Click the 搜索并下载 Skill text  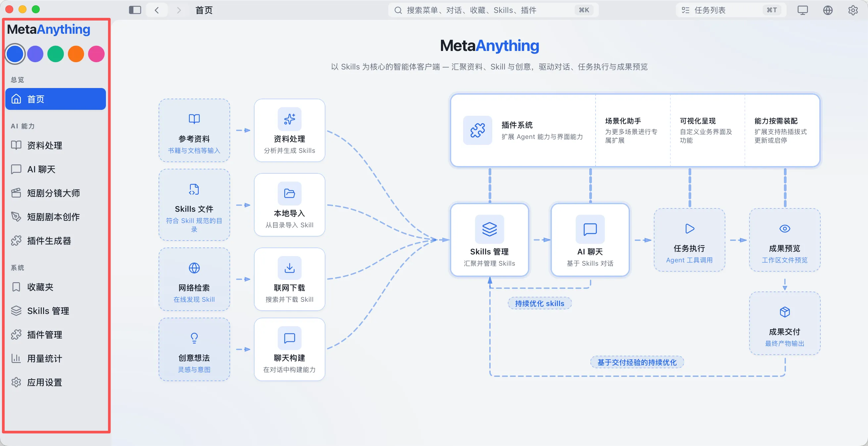[x=289, y=299]
